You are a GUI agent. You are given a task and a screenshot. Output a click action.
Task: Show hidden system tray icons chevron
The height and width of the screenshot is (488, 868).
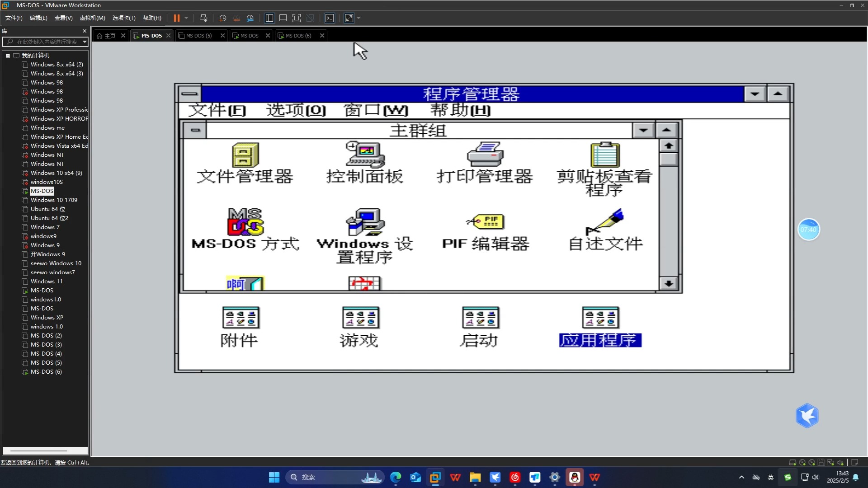tap(741, 477)
